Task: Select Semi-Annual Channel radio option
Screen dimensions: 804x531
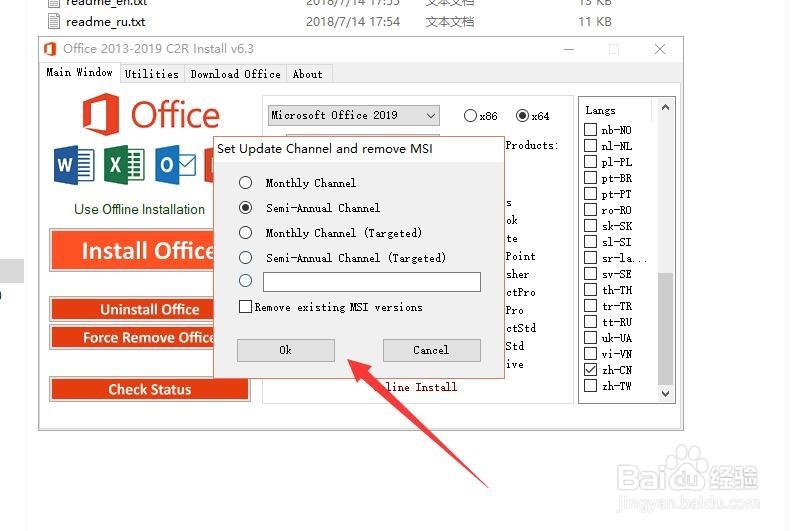Action: pyautogui.click(x=246, y=208)
